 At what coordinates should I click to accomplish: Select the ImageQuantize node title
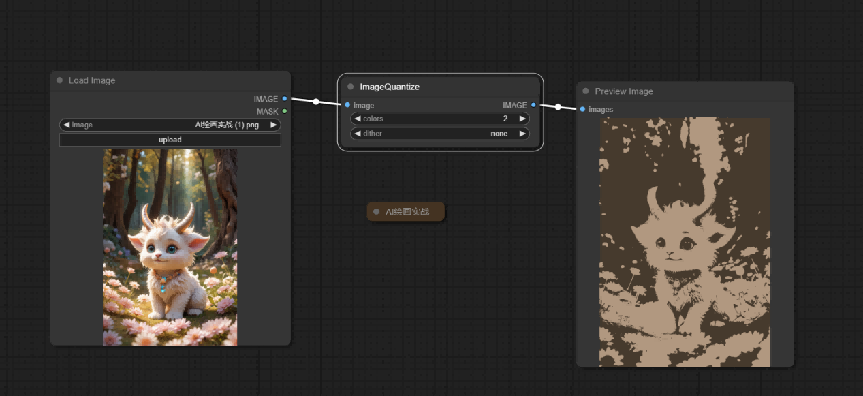[x=390, y=86]
